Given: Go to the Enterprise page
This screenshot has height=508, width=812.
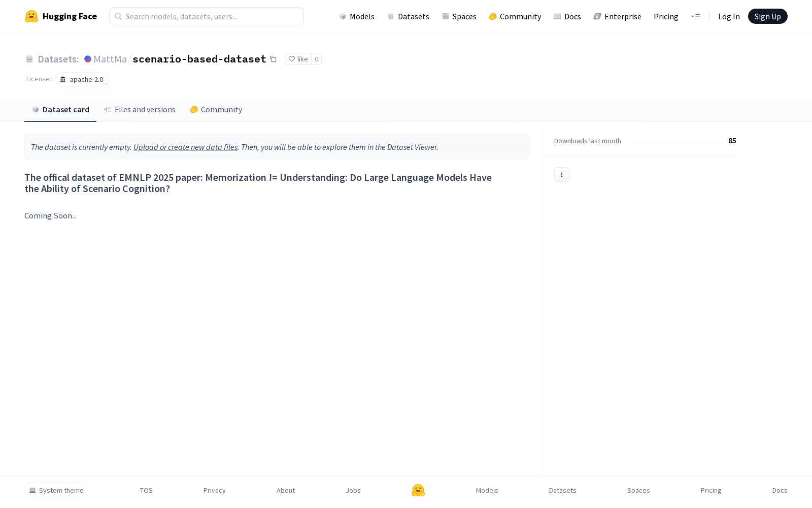Looking at the screenshot, I should click(x=618, y=16).
